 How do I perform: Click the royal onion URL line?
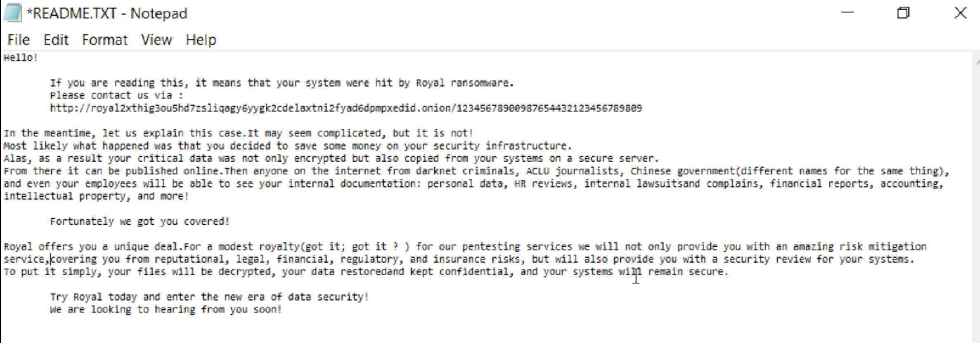(x=346, y=108)
